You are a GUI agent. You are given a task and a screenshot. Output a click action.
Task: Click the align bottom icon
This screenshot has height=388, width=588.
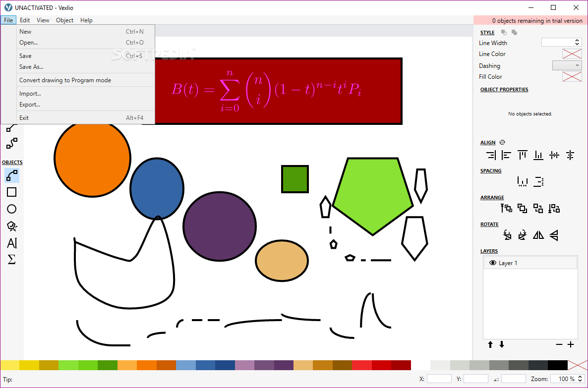pyautogui.click(x=538, y=155)
